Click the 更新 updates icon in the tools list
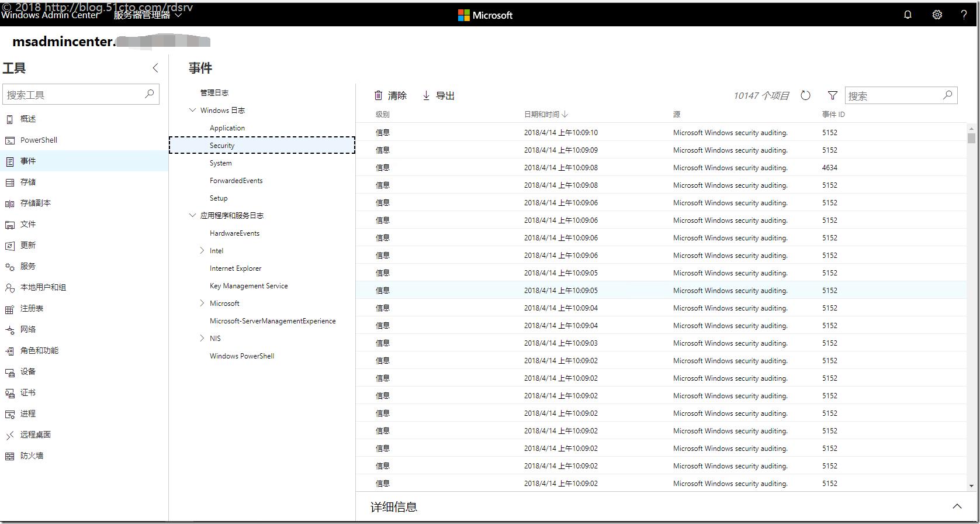Image resolution: width=980 pixels, height=524 pixels. 9,246
